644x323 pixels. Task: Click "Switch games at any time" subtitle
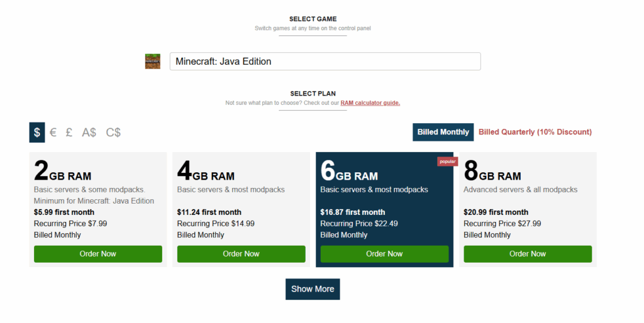[x=313, y=28]
